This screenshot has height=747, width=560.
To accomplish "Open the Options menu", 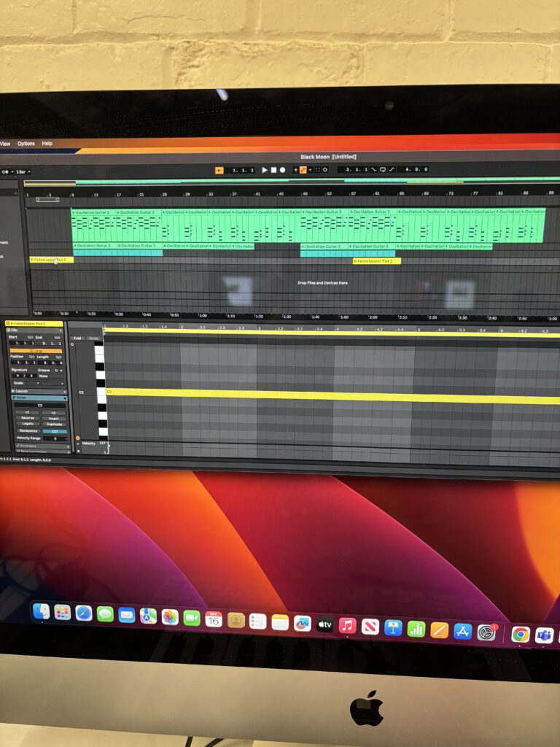I will click(x=26, y=144).
